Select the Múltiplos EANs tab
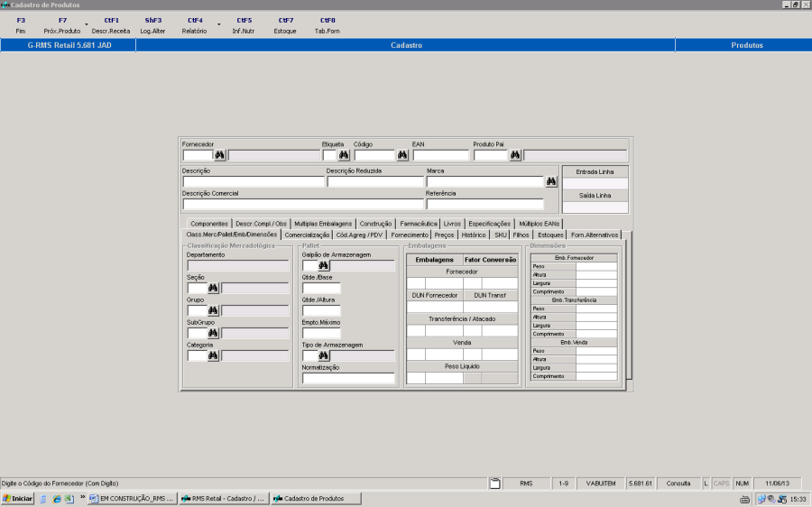 click(x=540, y=223)
